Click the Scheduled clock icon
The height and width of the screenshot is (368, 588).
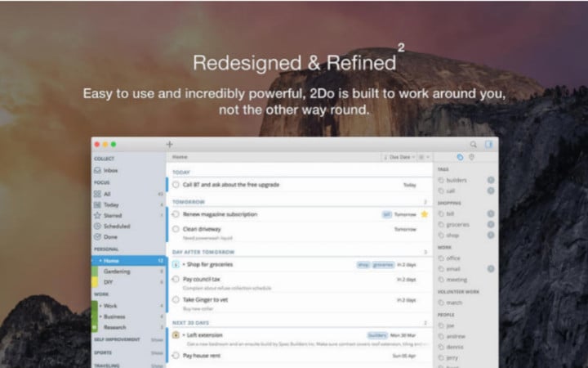click(x=97, y=226)
